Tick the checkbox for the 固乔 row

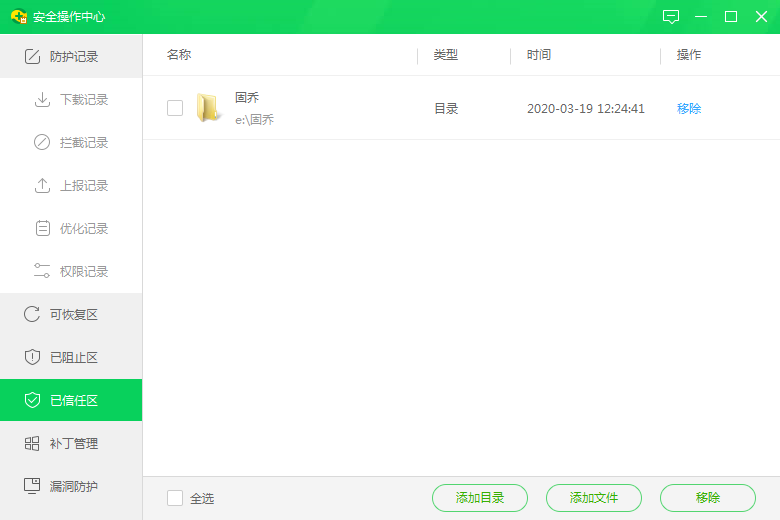click(x=175, y=108)
